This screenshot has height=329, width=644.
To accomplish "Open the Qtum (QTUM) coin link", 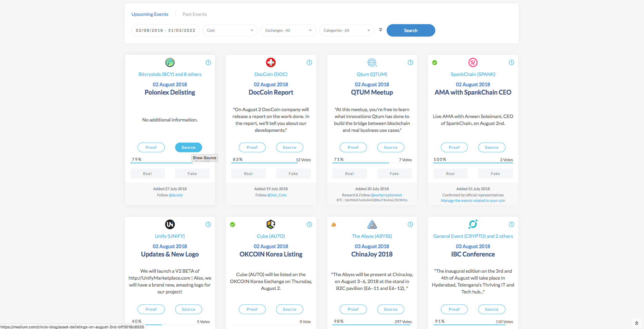I will [x=372, y=74].
